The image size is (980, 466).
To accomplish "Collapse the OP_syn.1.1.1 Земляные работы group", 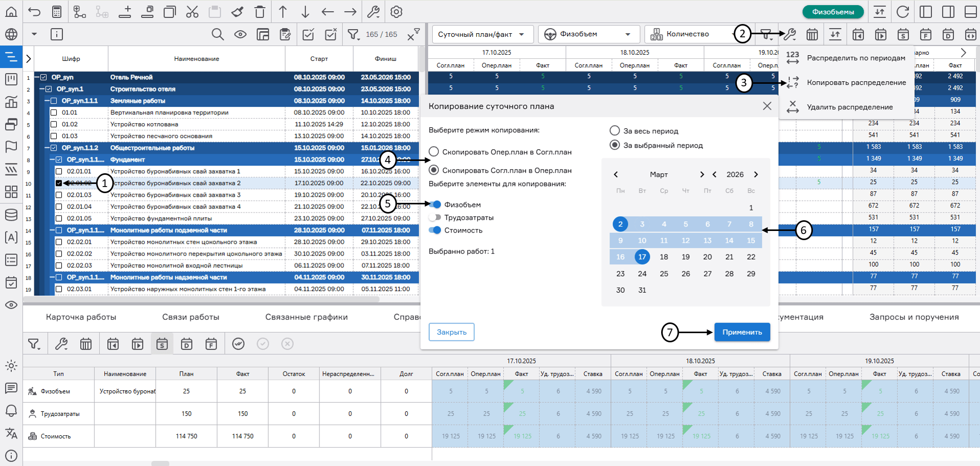I will point(45,101).
